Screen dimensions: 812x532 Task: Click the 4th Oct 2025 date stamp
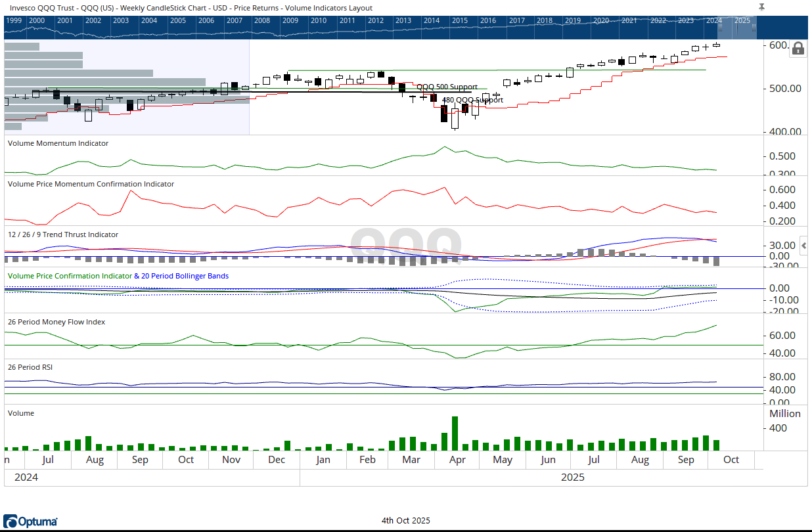coord(405,520)
